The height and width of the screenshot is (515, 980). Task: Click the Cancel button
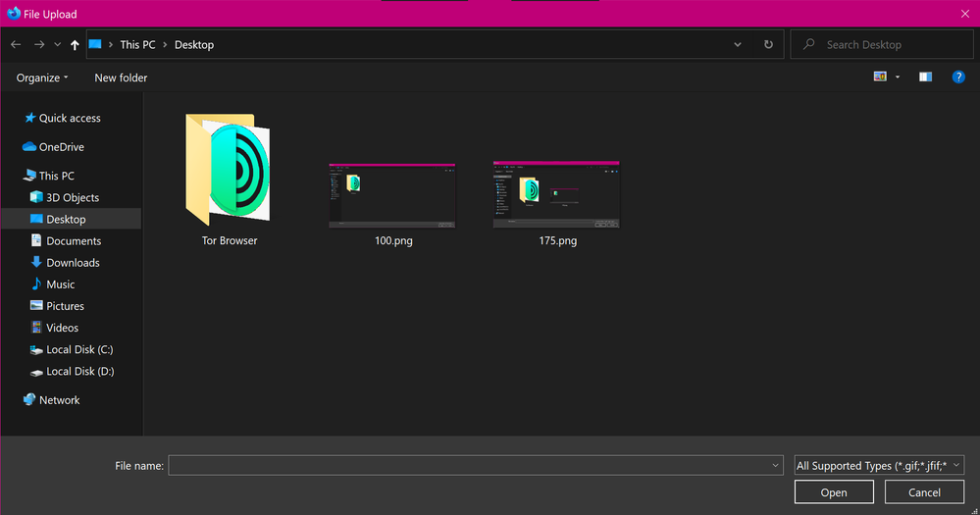pyautogui.click(x=924, y=491)
